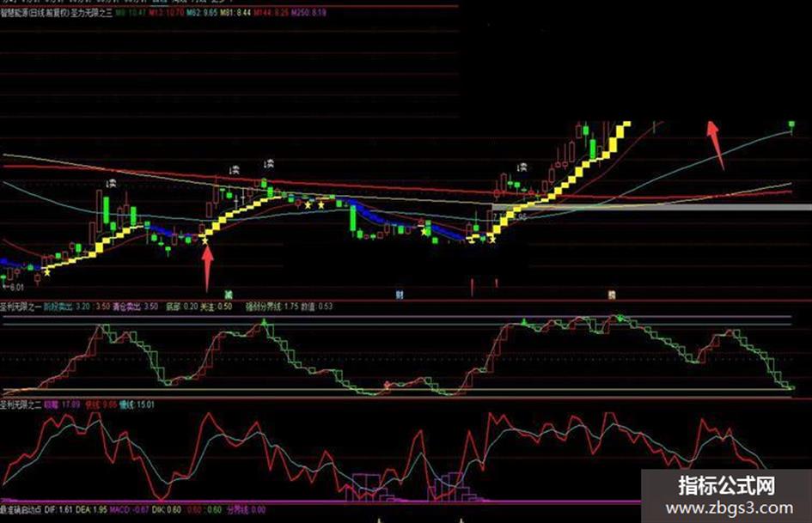Viewport: 812px width, 523px height.
Task: Click the 6.01 lowest price label
Action: pos(14,287)
